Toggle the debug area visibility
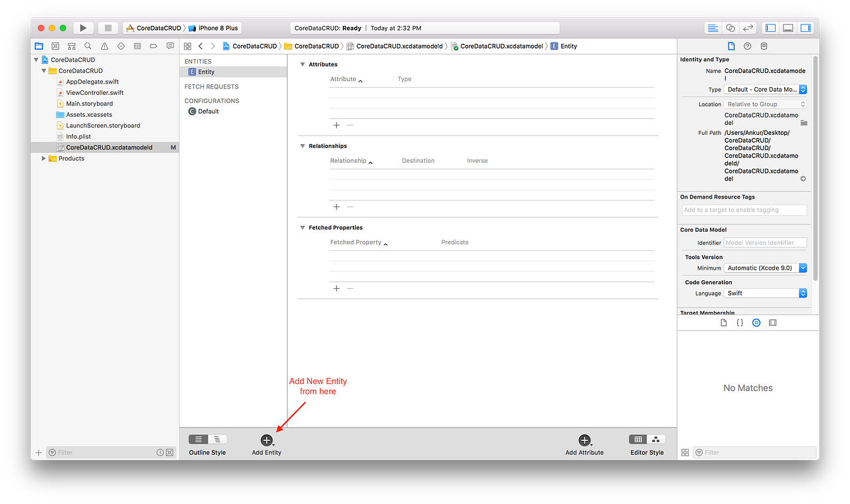This screenshot has width=850, height=504. click(x=788, y=27)
